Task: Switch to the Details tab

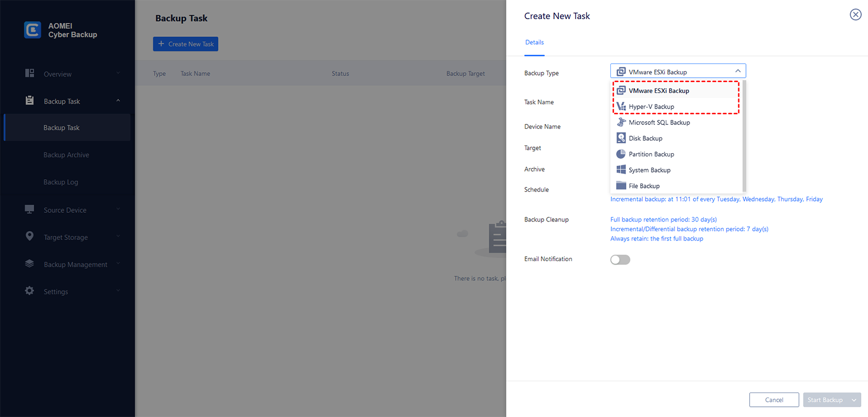Action: [534, 42]
